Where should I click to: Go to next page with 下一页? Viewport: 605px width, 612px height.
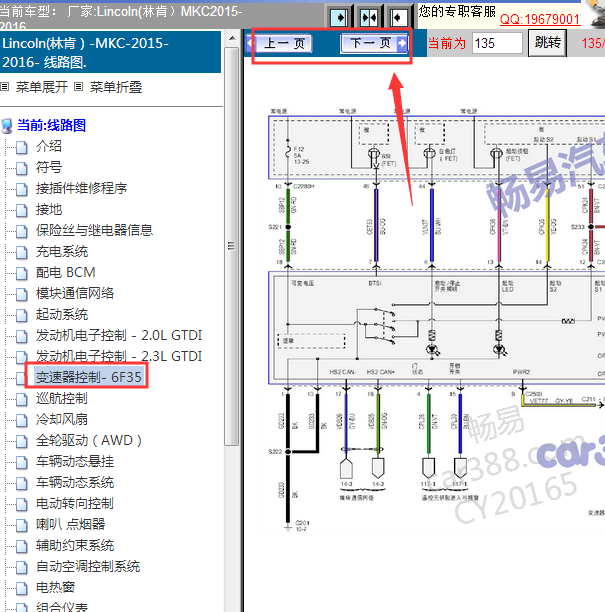click(x=374, y=43)
